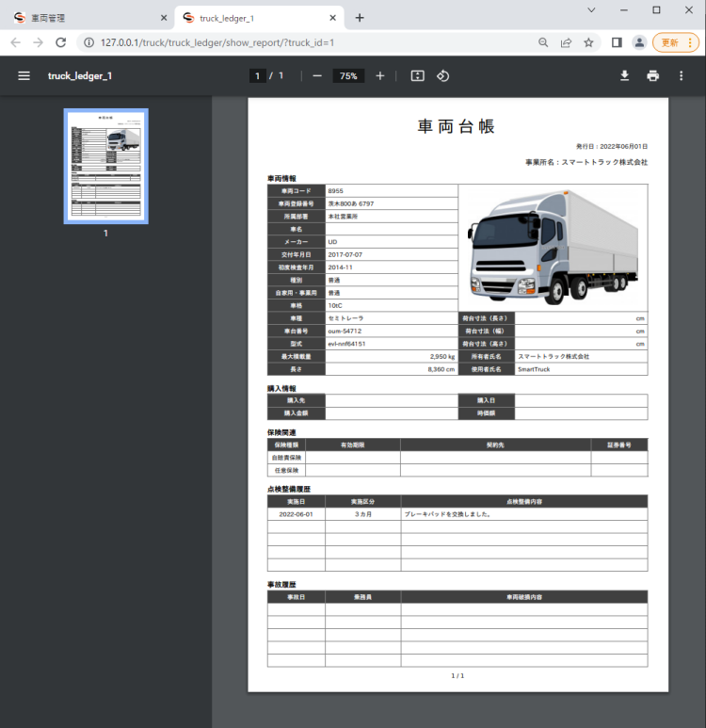Bookmark this page with star icon
This screenshot has width=706, height=728.
[x=589, y=42]
